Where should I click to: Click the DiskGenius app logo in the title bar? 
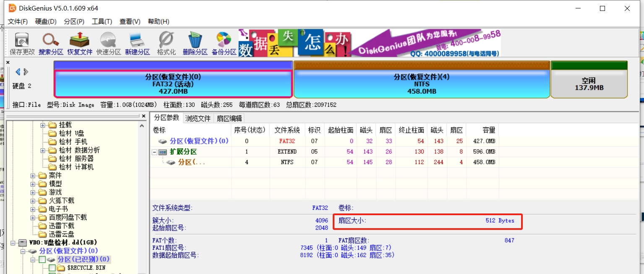[x=13, y=8]
